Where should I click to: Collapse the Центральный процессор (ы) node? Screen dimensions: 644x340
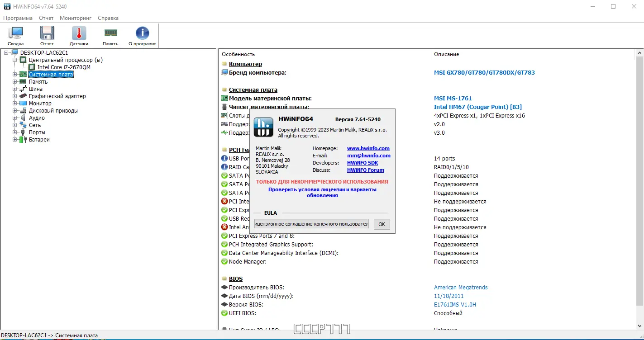tap(14, 60)
